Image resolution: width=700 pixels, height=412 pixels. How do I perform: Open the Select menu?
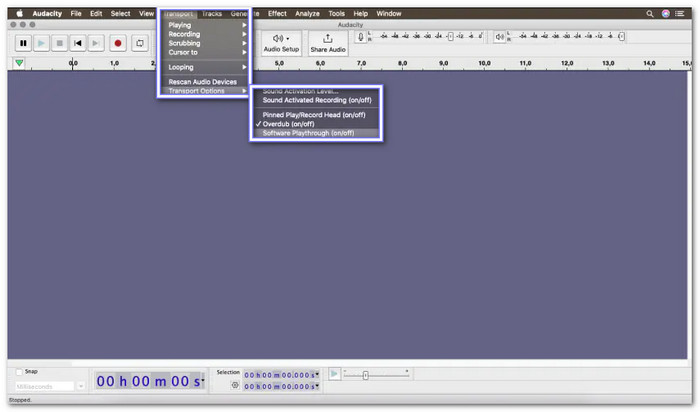click(x=121, y=13)
